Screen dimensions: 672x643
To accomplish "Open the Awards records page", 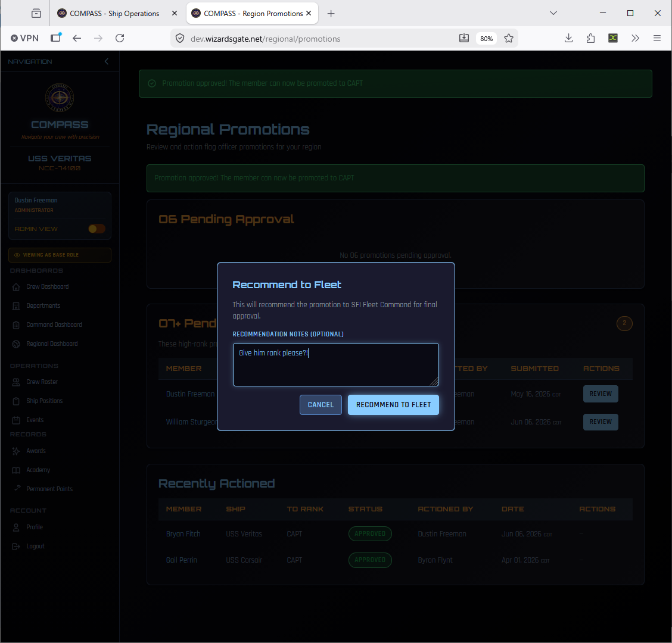I will (x=36, y=451).
